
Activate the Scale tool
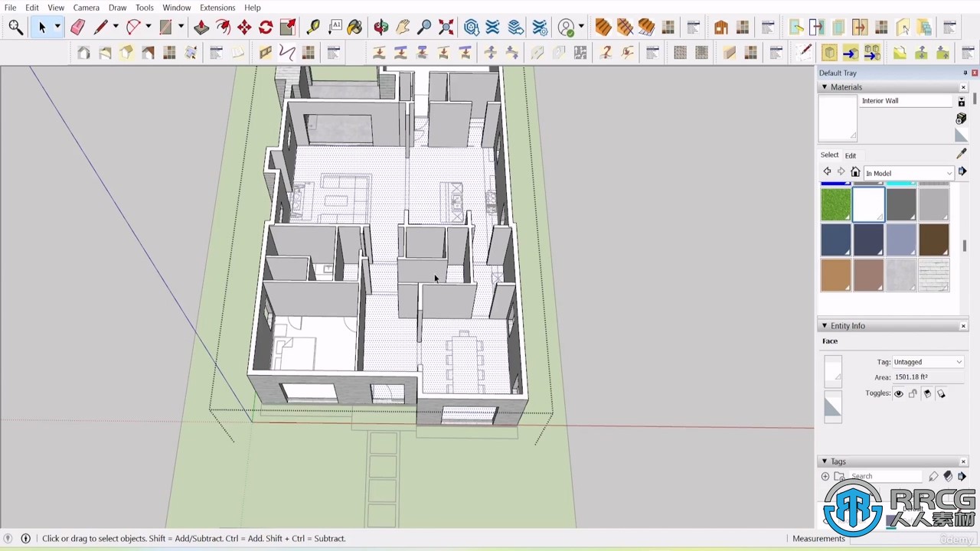pyautogui.click(x=287, y=28)
